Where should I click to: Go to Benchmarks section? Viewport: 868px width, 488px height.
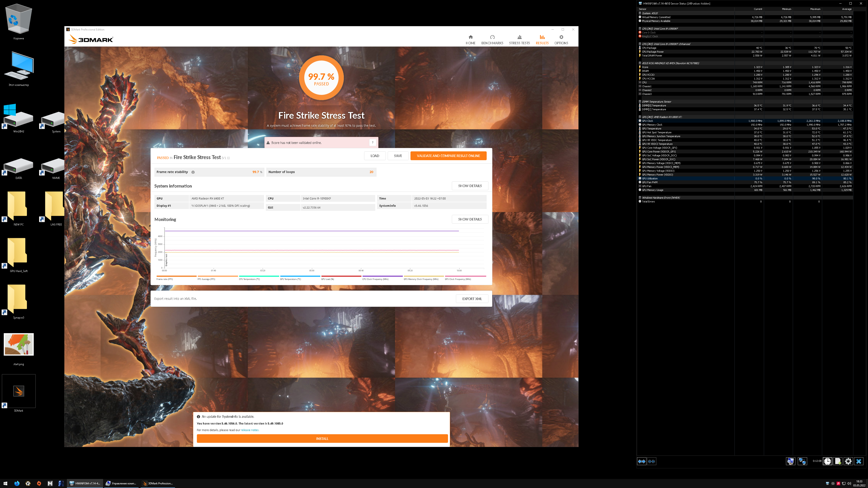[492, 39]
